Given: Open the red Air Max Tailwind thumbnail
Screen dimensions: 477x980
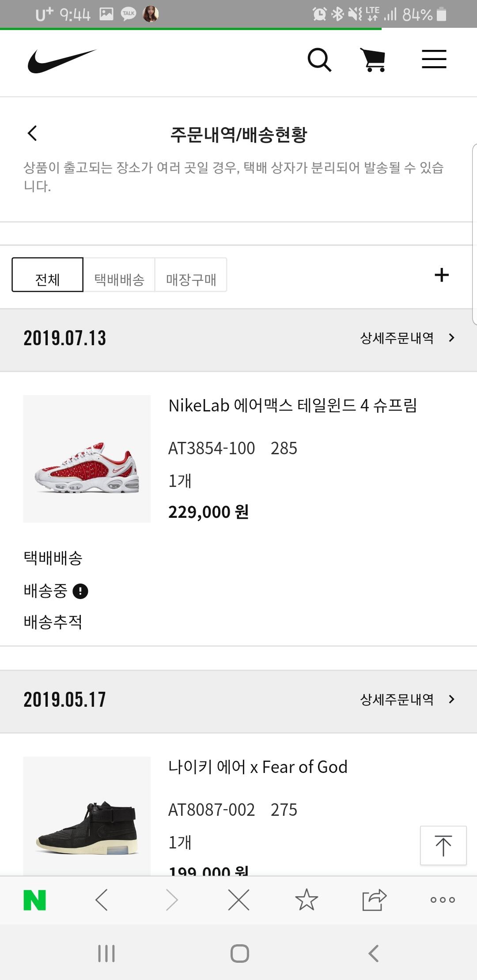Looking at the screenshot, I should click(87, 459).
